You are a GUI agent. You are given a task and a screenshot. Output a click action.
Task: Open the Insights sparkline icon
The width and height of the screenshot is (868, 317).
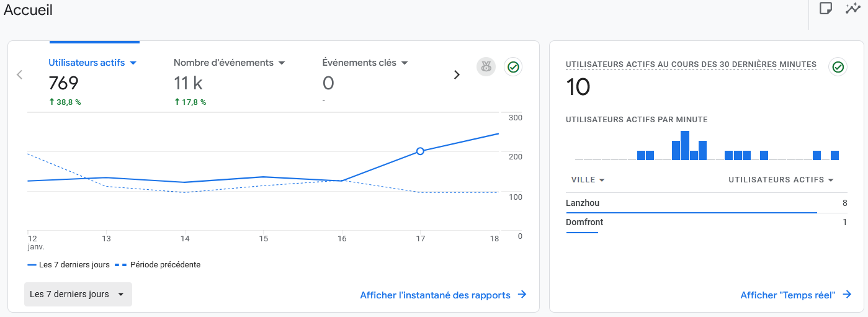[853, 9]
